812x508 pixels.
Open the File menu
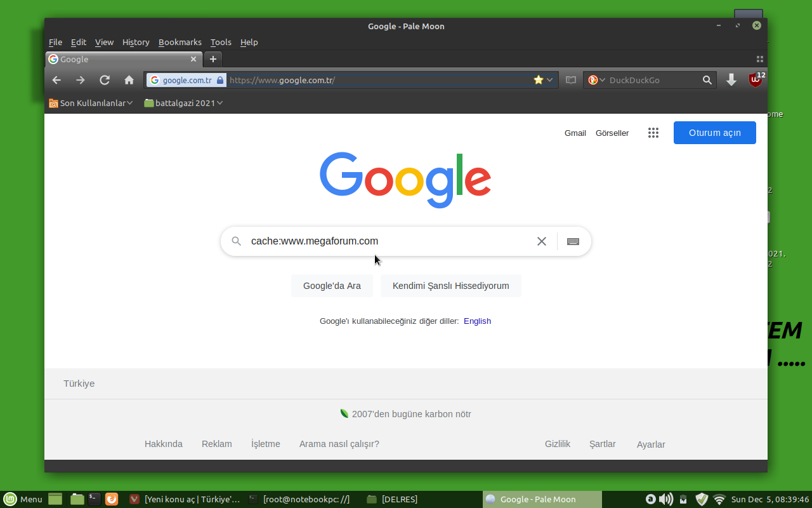(55, 42)
